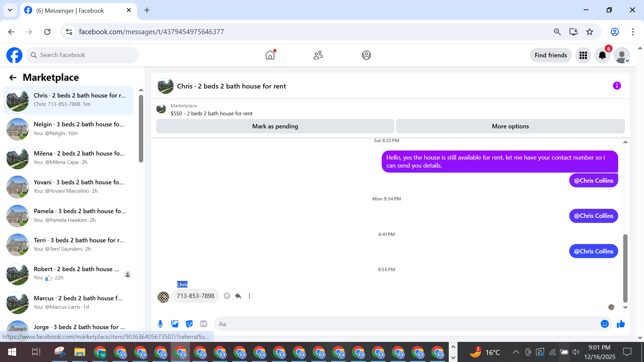The image size is (644, 362).
Task: Show hidden system tray icons
Action: (516, 352)
